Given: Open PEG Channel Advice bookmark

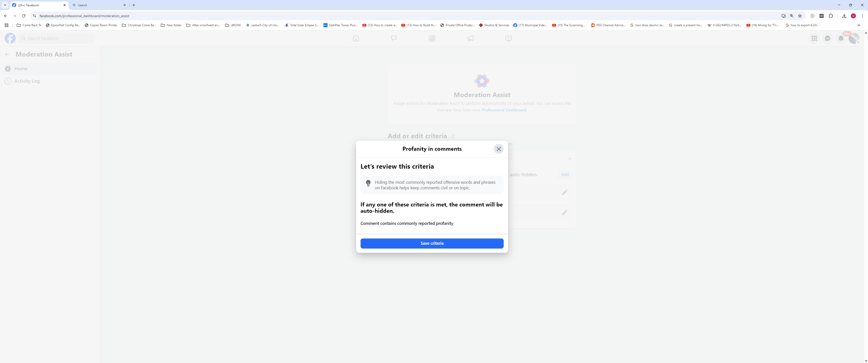Looking at the screenshot, I should (609, 25).
